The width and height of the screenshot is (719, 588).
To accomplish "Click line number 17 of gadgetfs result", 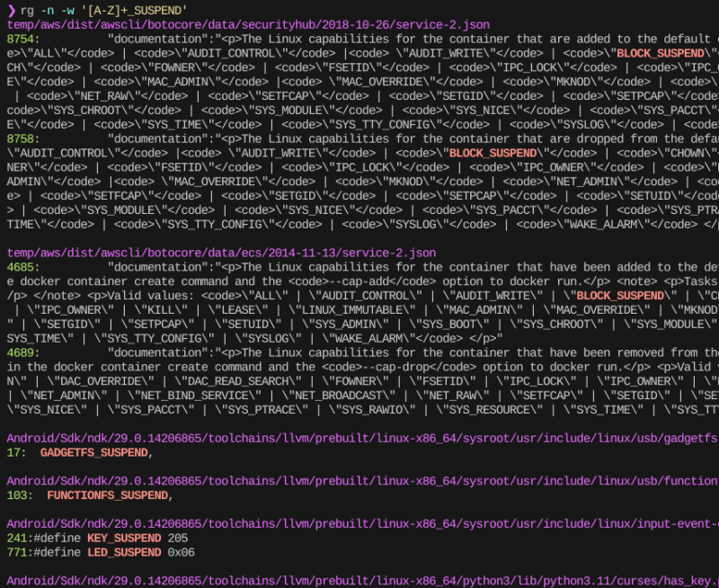I will pos(13,453).
